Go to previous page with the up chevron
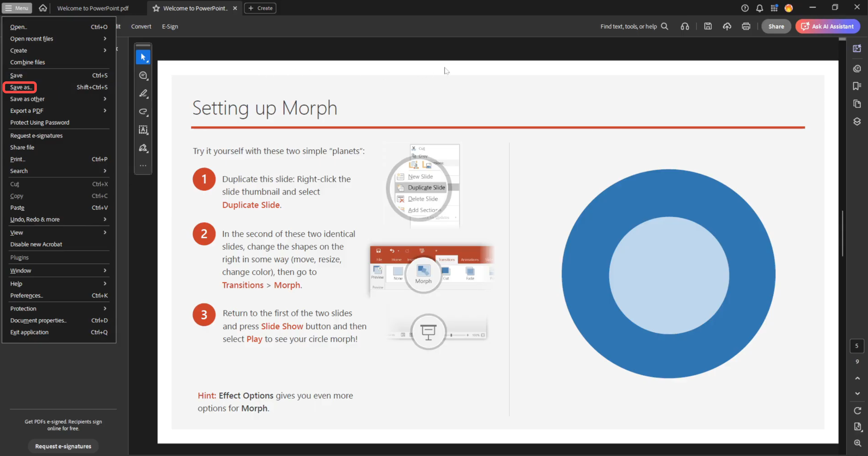The image size is (868, 456). click(x=858, y=378)
